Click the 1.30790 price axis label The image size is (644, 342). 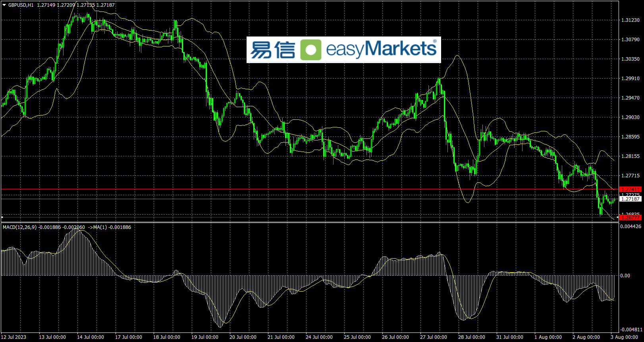[x=631, y=40]
